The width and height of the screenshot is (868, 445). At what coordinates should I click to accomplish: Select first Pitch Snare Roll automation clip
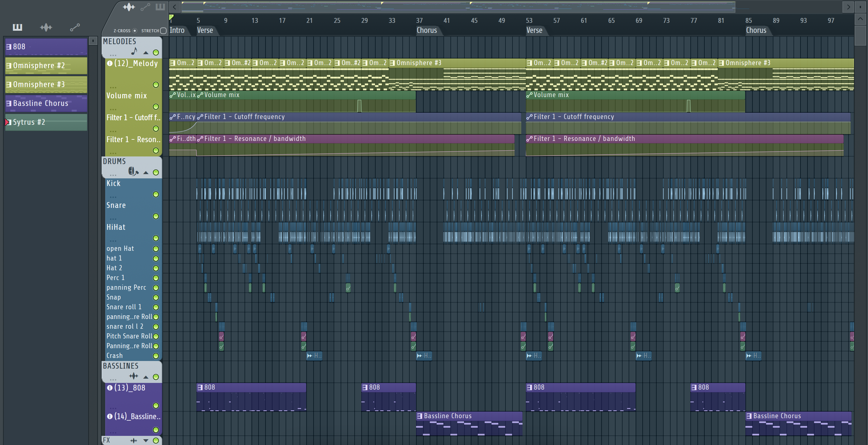[221, 336]
